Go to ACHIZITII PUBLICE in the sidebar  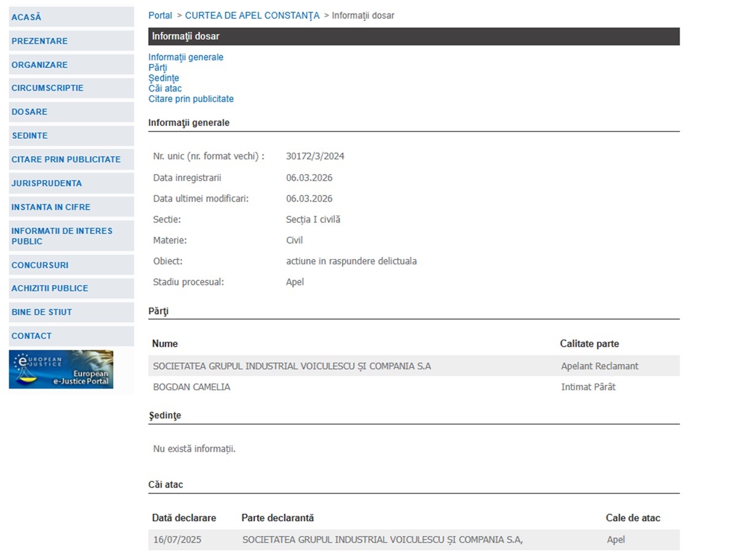pos(71,288)
